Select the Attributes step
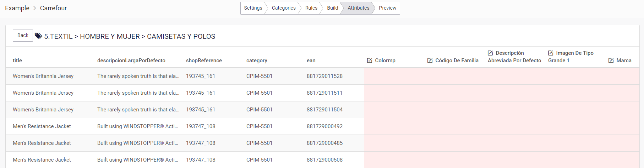The image size is (644, 168). [358, 8]
